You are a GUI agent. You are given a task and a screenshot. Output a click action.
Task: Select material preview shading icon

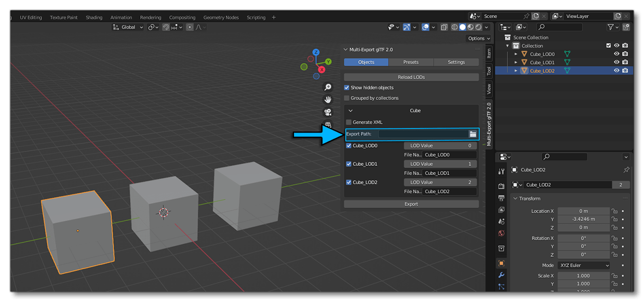pos(471,27)
